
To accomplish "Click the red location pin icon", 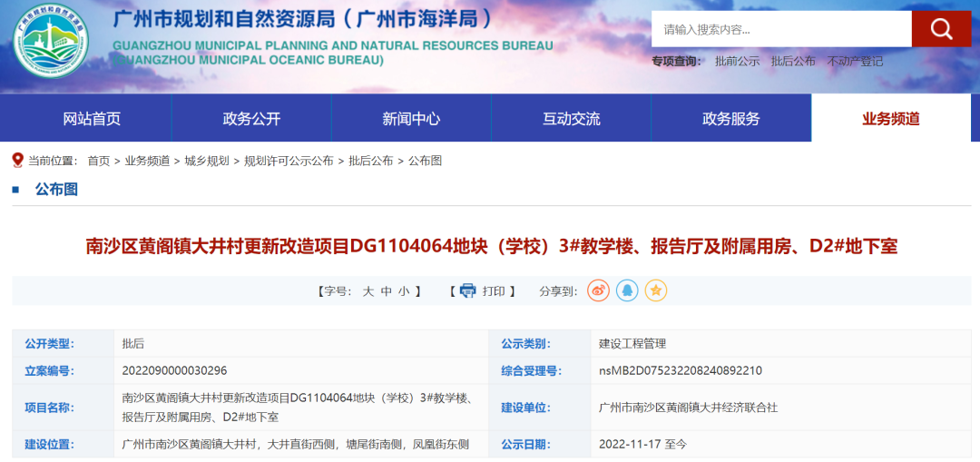I will point(17,161).
